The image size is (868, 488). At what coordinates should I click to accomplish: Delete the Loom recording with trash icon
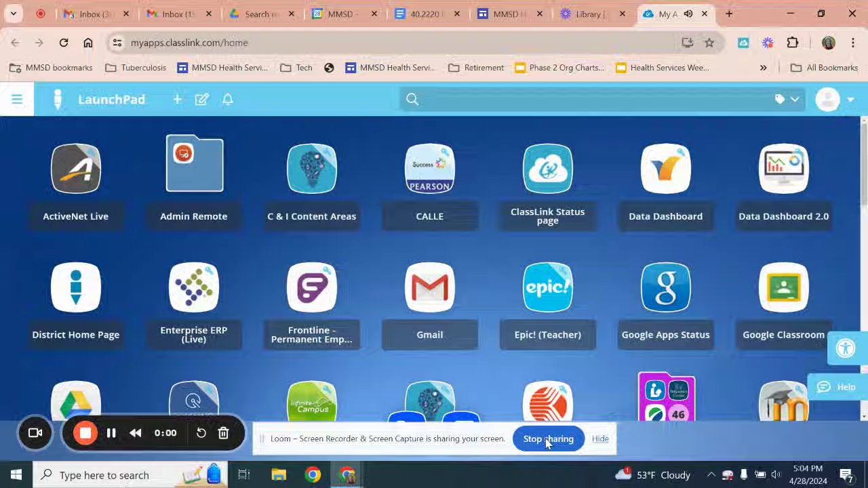point(223,433)
